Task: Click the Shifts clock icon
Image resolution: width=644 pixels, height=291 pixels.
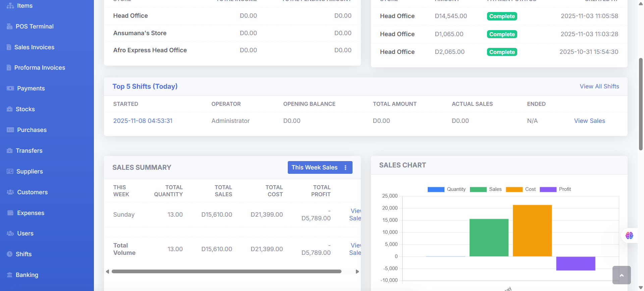Action: tap(9, 254)
